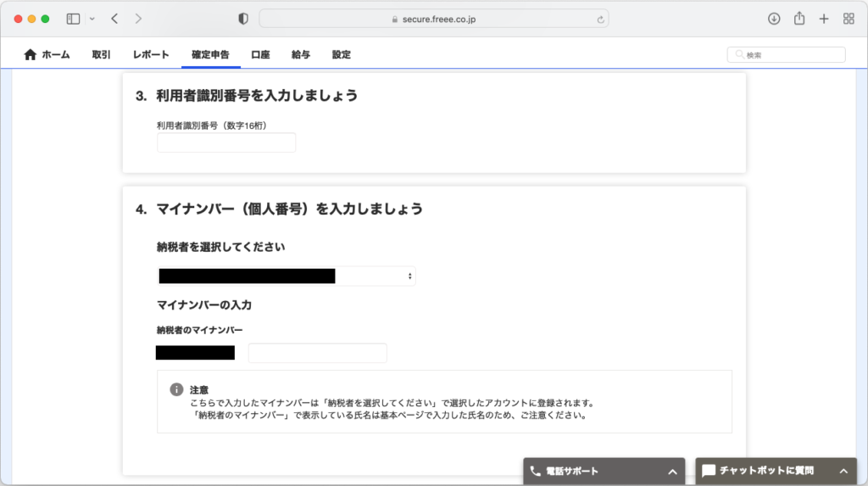Click the 検索 search field
Viewport: 868px width, 486px height.
(786, 54)
